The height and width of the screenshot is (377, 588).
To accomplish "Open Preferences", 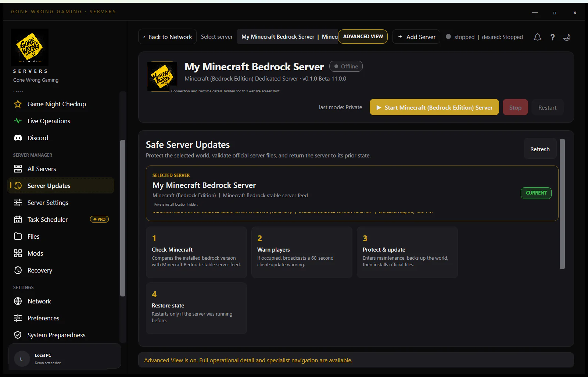I will coord(61,318).
